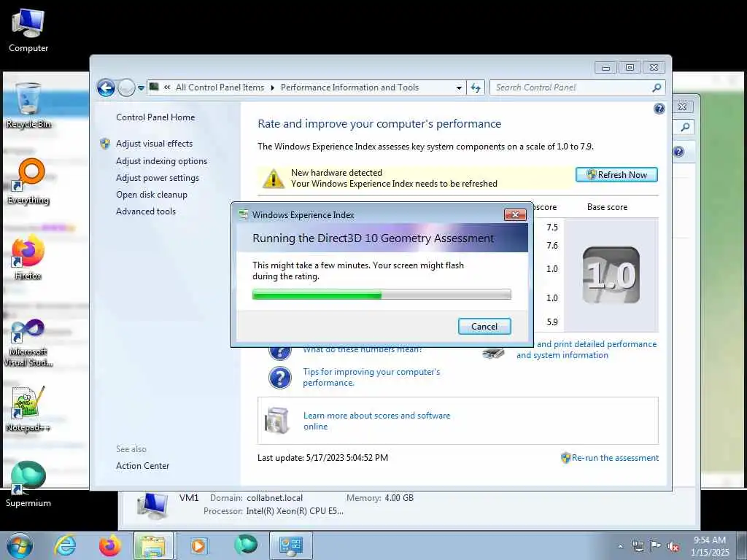Cancel the Windows Experience Index assessment
The width and height of the screenshot is (747, 560).
tap(484, 326)
